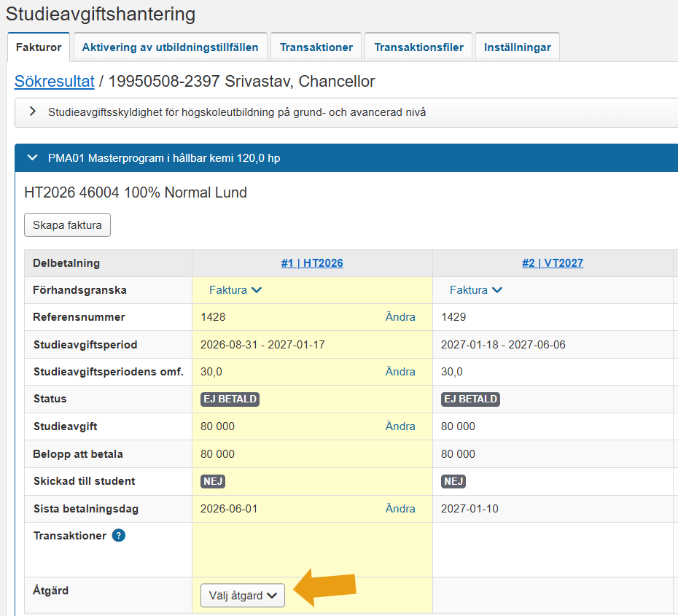Return to Sökresultat via breadcrumb link
The height and width of the screenshot is (616, 678).
[55, 81]
